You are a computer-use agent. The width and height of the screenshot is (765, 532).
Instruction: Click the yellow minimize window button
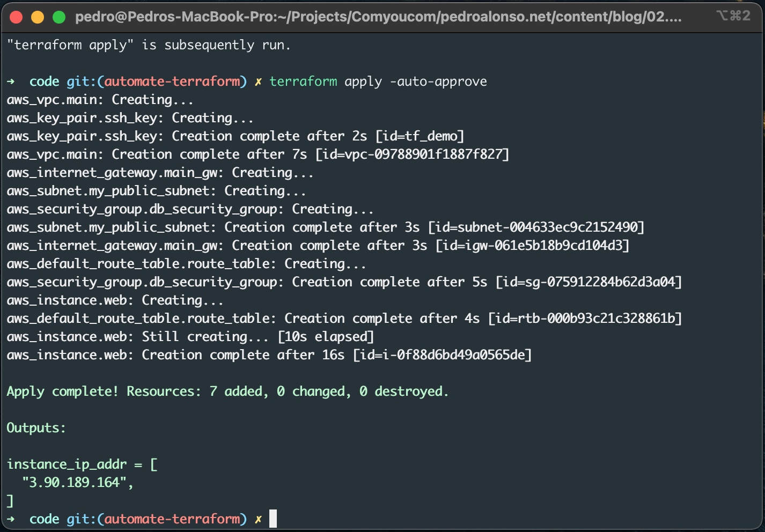coord(38,17)
